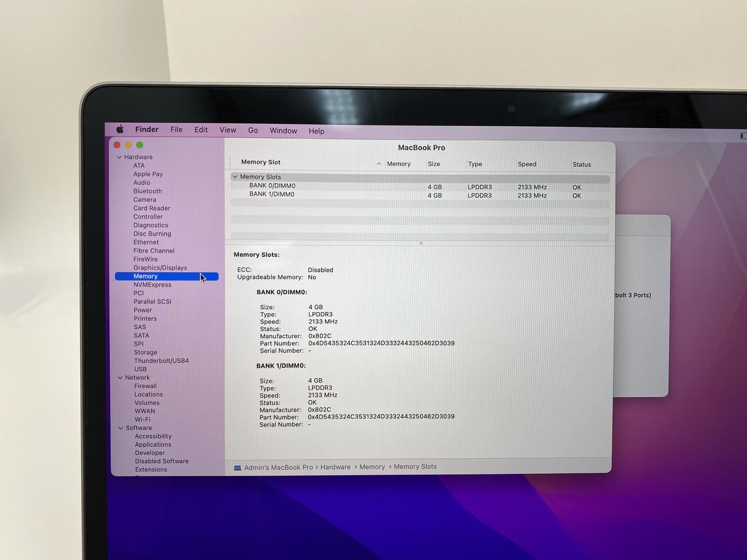Select NVMExpress in the sidebar
This screenshot has width=747, height=560.
153,285
